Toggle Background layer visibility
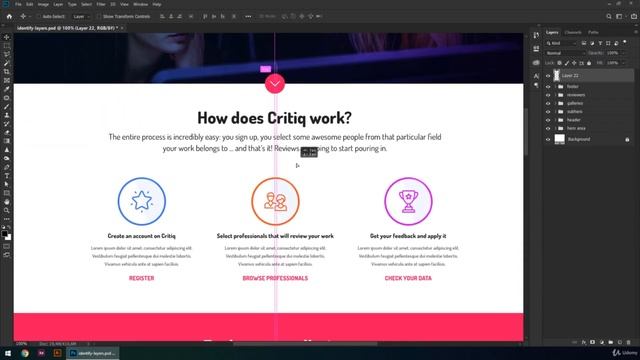640x360 pixels. point(548,140)
